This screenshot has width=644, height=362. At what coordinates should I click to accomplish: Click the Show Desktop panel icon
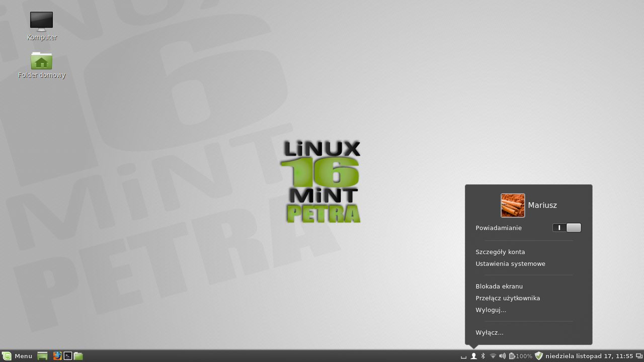[43, 356]
